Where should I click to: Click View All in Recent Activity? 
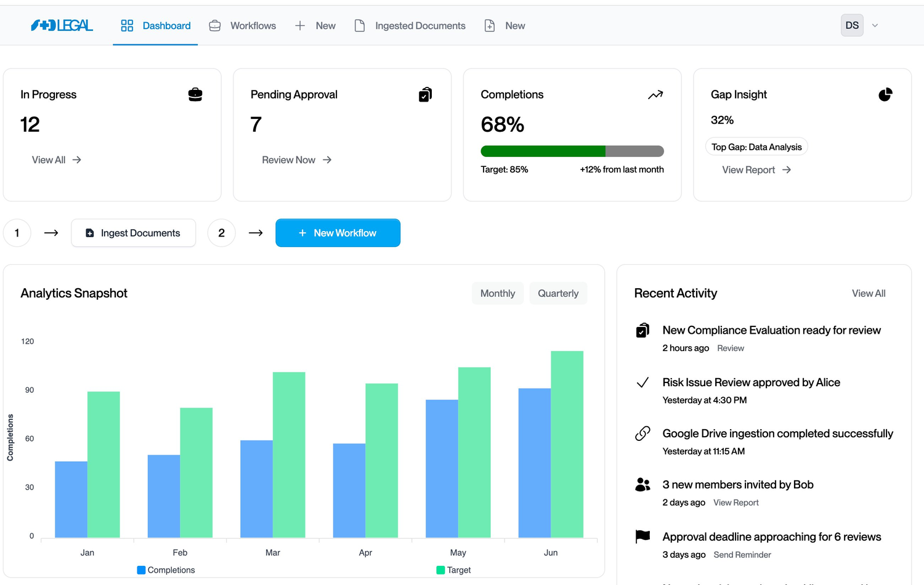(869, 293)
